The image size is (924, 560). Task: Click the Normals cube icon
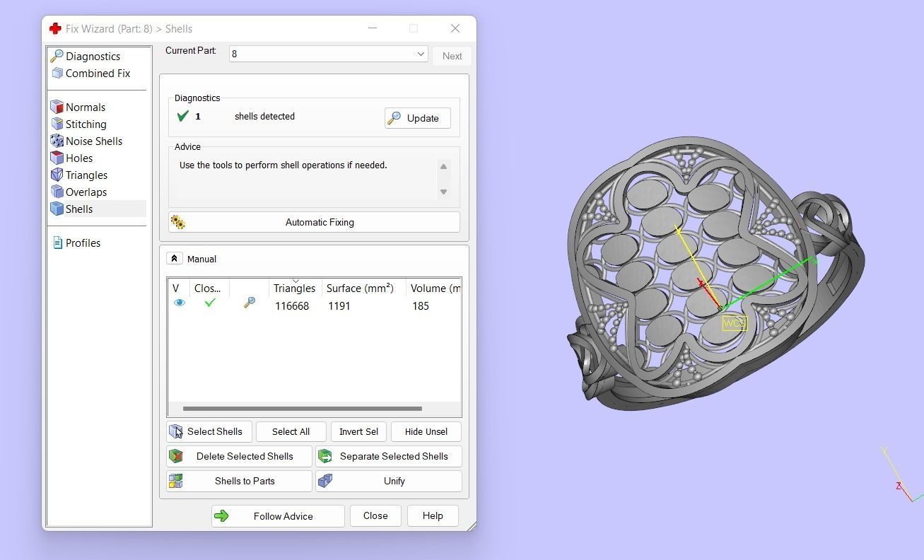[57, 107]
